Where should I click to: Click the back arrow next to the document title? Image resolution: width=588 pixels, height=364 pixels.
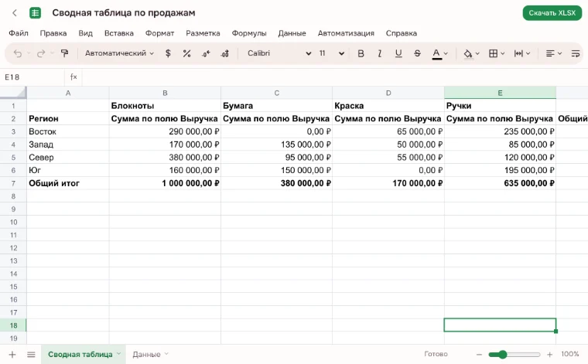click(15, 13)
